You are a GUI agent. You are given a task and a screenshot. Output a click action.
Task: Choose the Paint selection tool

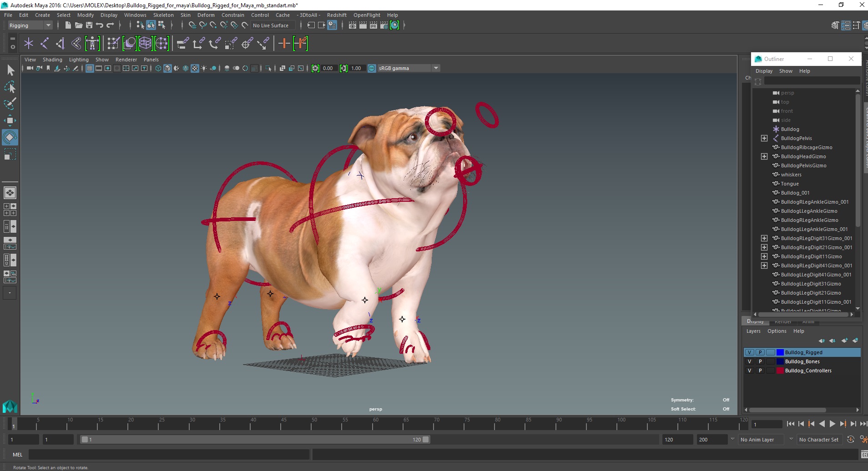click(x=10, y=103)
